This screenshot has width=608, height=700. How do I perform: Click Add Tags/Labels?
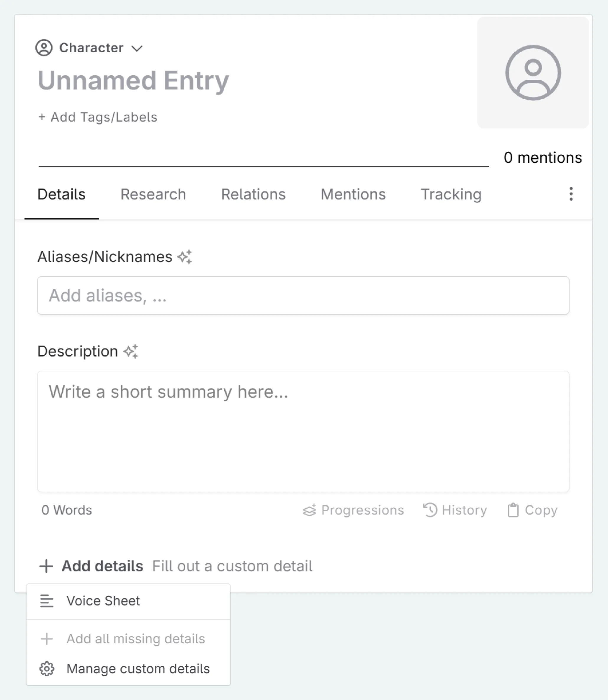tap(97, 117)
